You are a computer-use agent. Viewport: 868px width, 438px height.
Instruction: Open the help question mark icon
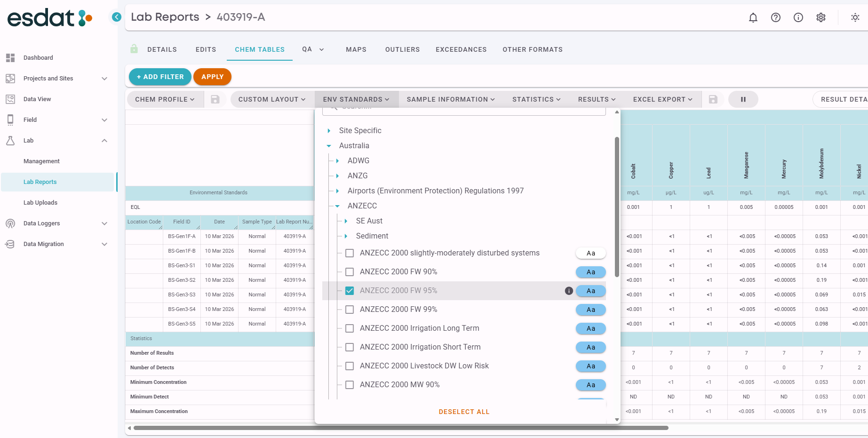point(775,17)
